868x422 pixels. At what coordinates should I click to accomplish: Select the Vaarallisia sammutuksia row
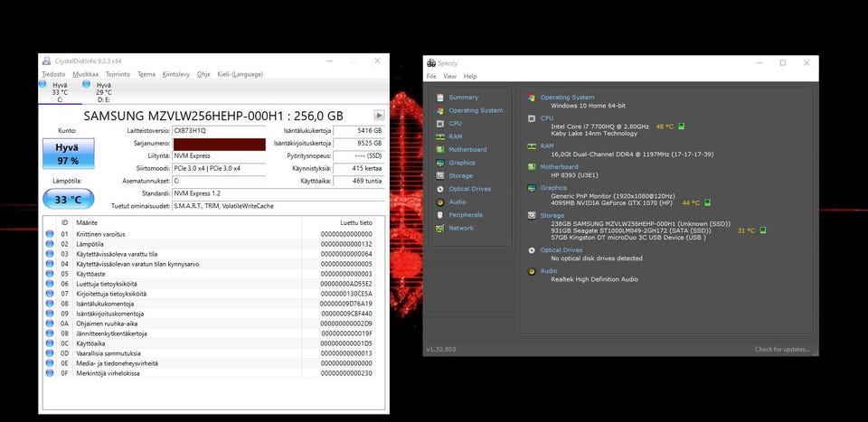tap(210, 353)
